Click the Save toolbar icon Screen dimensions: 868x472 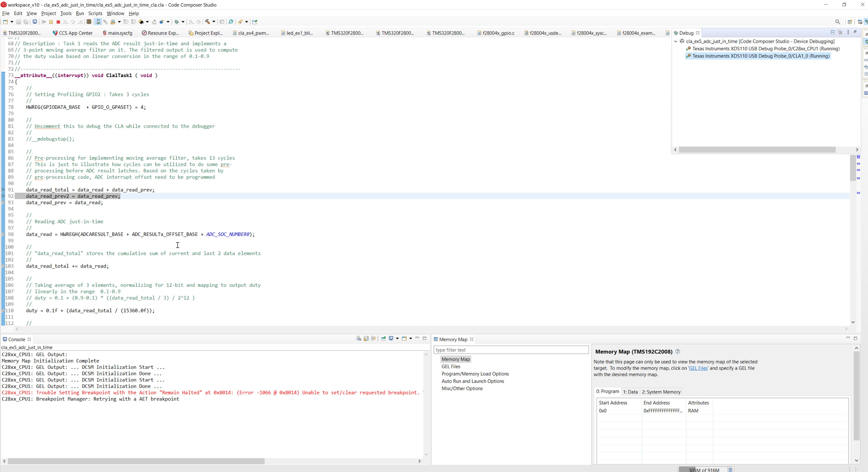19,22
